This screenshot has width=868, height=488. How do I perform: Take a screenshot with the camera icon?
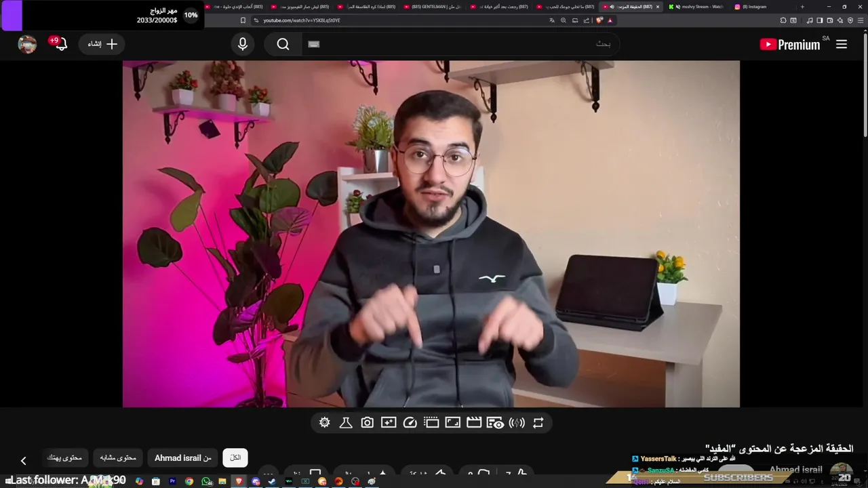(367, 423)
